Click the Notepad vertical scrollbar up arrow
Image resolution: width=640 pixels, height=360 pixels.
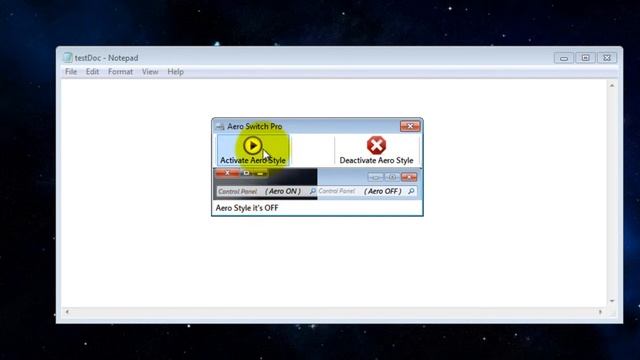point(612,85)
